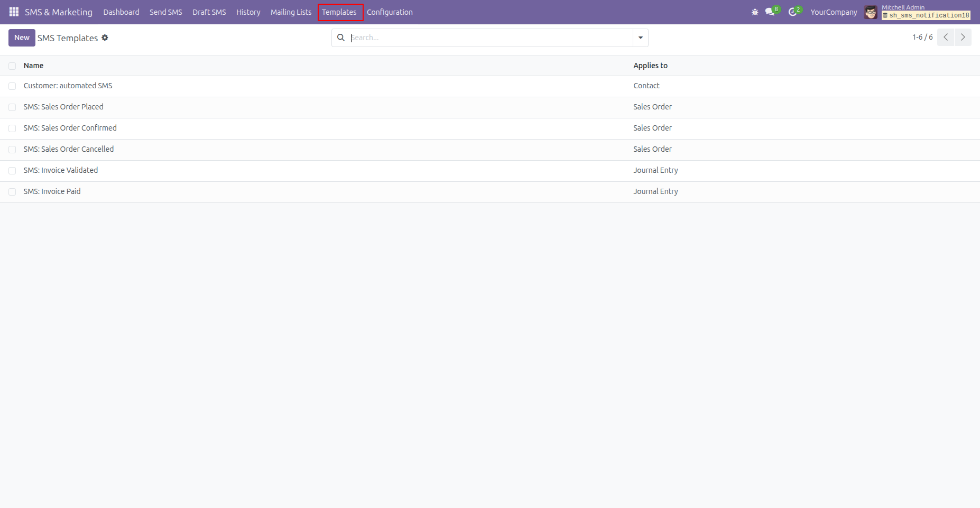Open the YourCompany switcher
The image size is (980, 508).
click(x=834, y=12)
